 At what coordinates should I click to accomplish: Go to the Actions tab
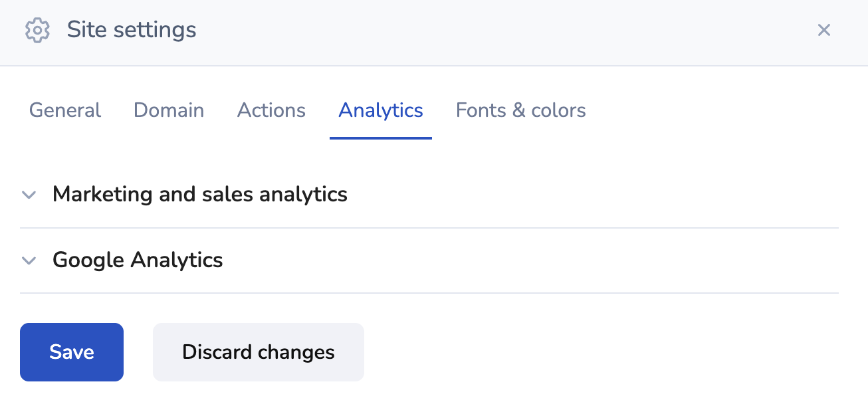tap(271, 110)
